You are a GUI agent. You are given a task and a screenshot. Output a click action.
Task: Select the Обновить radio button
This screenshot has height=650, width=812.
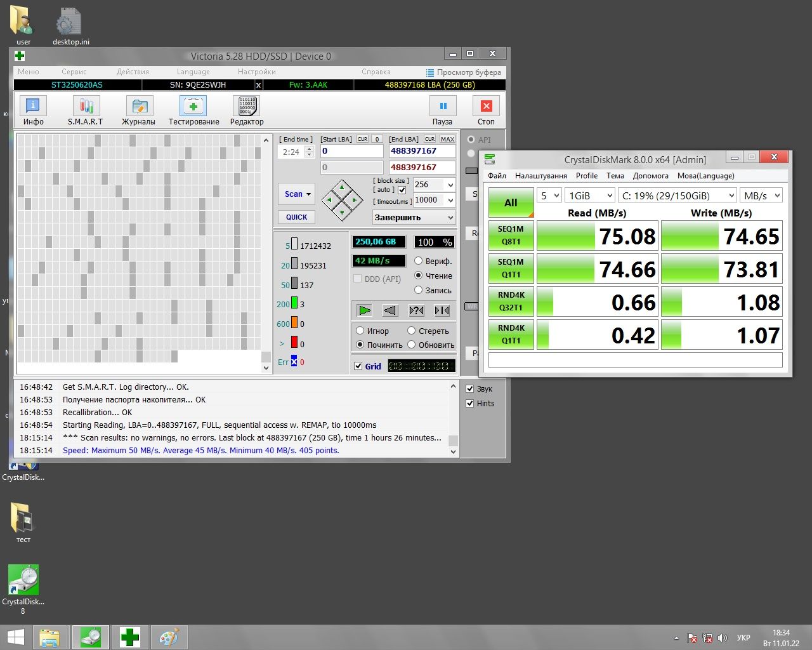tap(411, 345)
